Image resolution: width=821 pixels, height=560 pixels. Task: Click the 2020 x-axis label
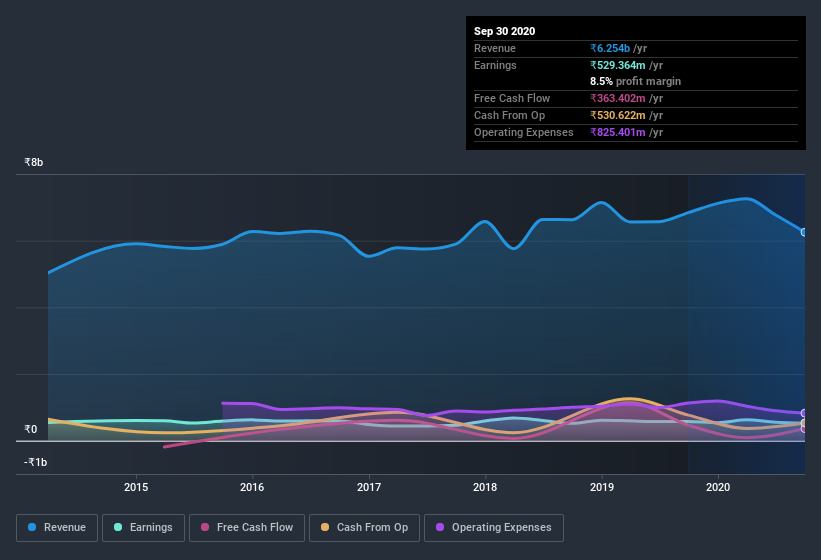[x=718, y=487]
